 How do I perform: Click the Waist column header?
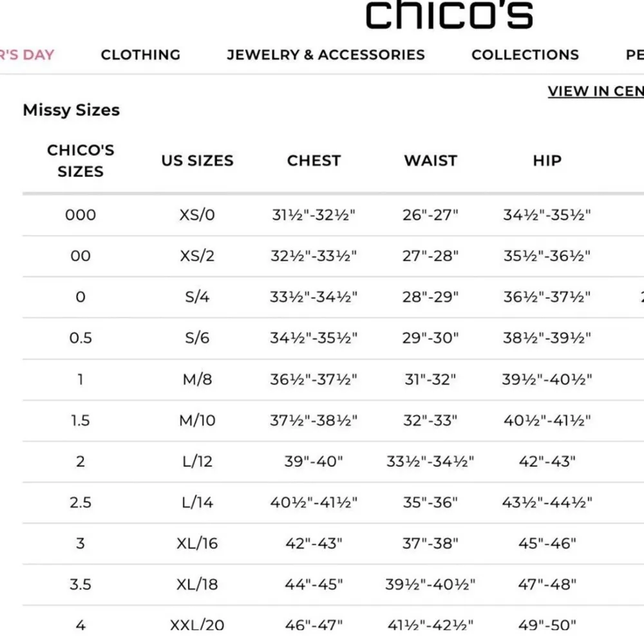[430, 160]
